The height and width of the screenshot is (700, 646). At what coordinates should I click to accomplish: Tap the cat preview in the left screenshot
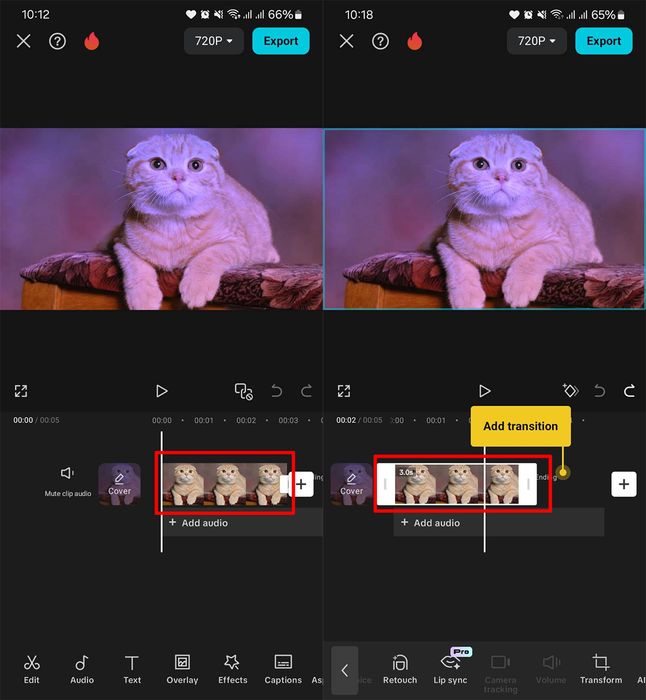click(x=161, y=219)
